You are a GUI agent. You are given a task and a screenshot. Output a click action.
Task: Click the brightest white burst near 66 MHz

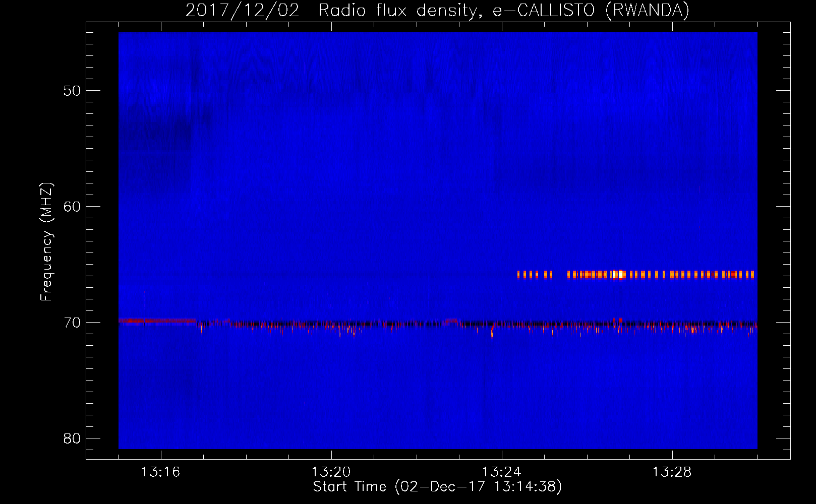coord(619,275)
